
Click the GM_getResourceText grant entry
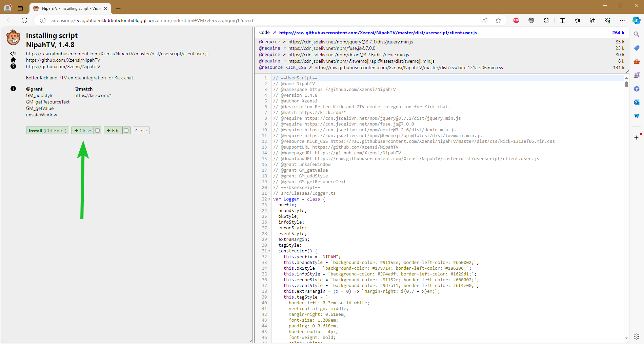[47, 102]
